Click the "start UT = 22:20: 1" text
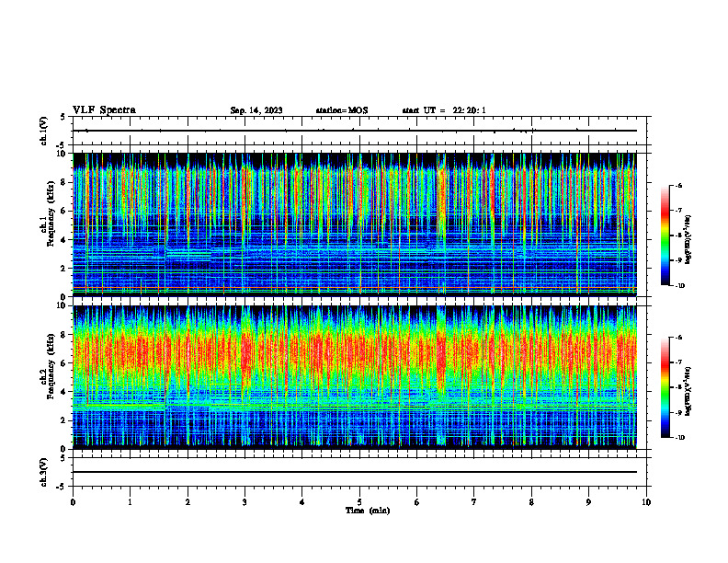Screen dimensions: 728x563 point(444,110)
